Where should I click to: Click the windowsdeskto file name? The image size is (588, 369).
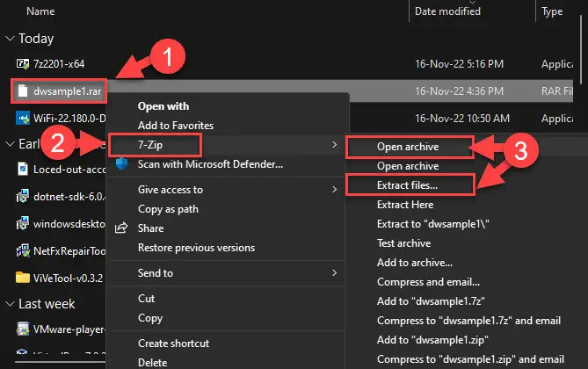point(69,224)
